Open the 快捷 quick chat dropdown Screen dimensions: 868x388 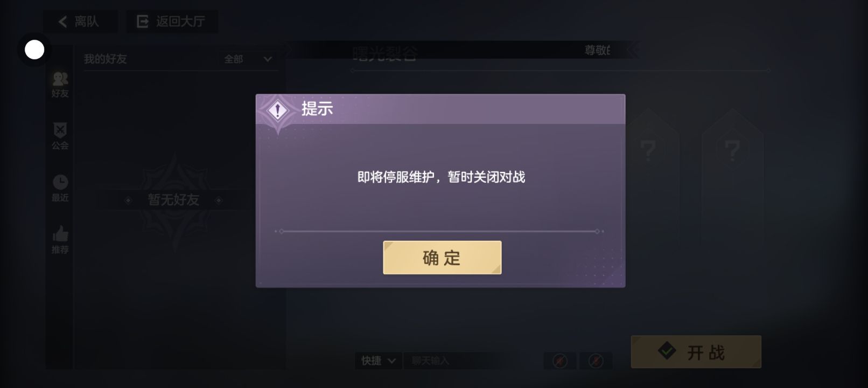pos(379,361)
